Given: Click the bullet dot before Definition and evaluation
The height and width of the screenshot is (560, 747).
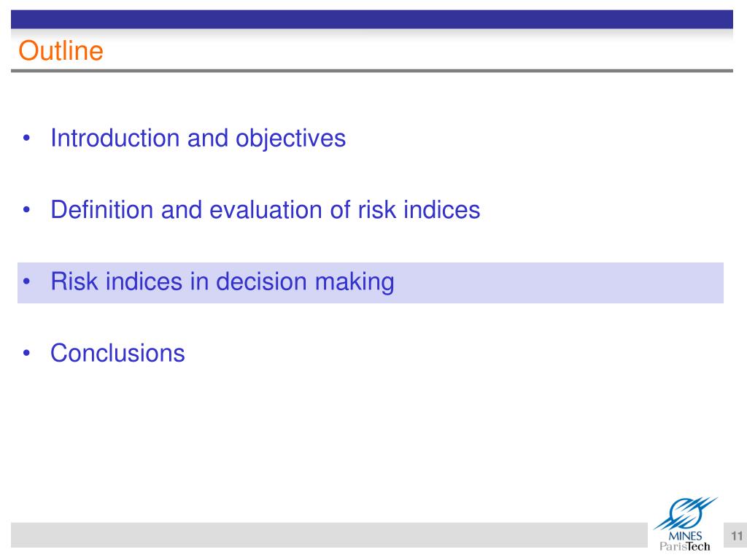Looking at the screenshot, I should (26, 210).
